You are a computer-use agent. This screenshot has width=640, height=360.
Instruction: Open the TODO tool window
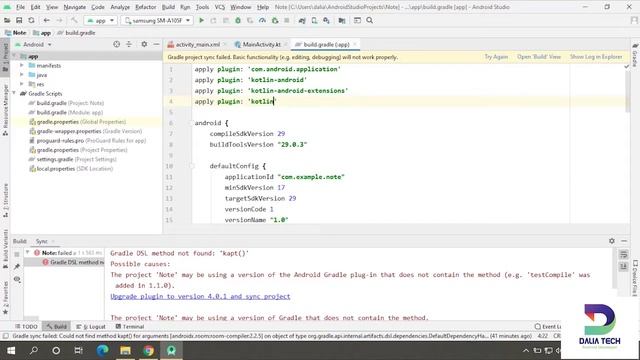[26, 327]
